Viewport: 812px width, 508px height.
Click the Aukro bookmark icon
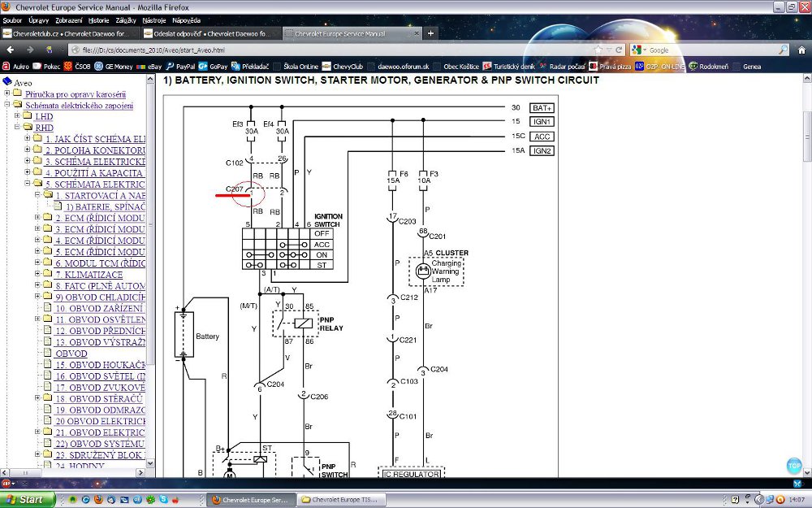[6, 66]
